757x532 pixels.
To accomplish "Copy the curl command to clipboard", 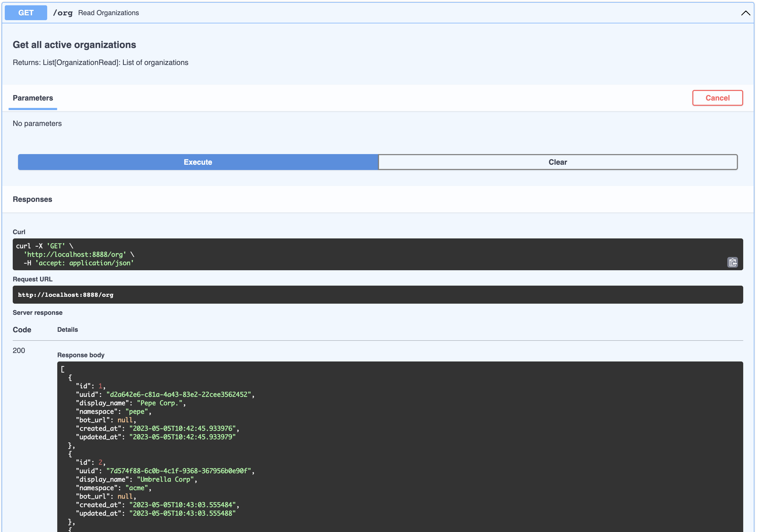I will tap(733, 262).
